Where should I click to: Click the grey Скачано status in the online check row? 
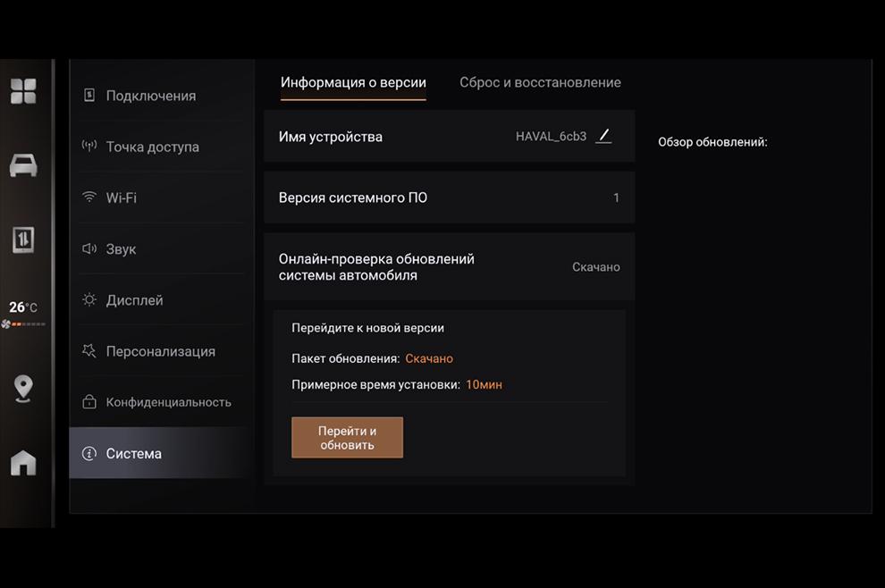click(x=596, y=267)
